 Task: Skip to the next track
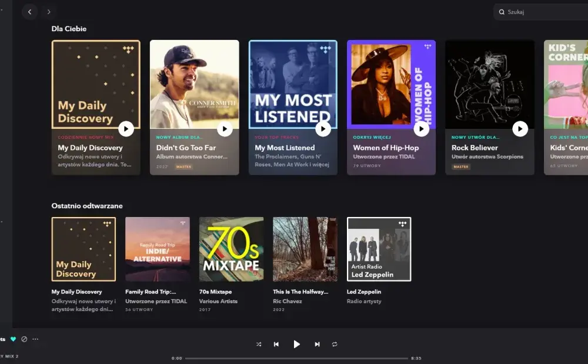(x=318, y=344)
